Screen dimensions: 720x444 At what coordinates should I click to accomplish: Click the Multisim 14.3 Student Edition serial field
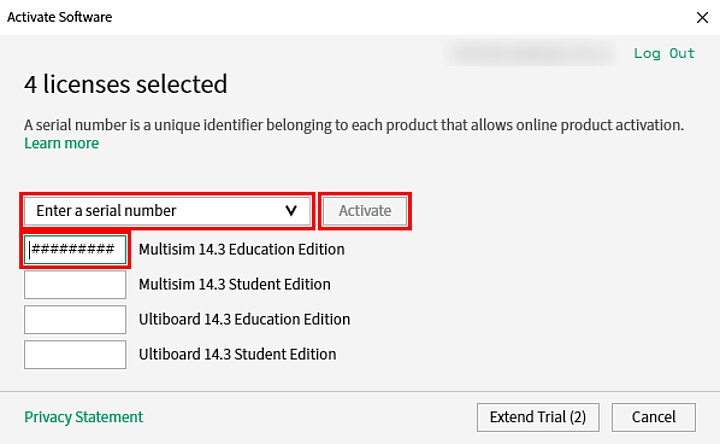[x=75, y=284]
